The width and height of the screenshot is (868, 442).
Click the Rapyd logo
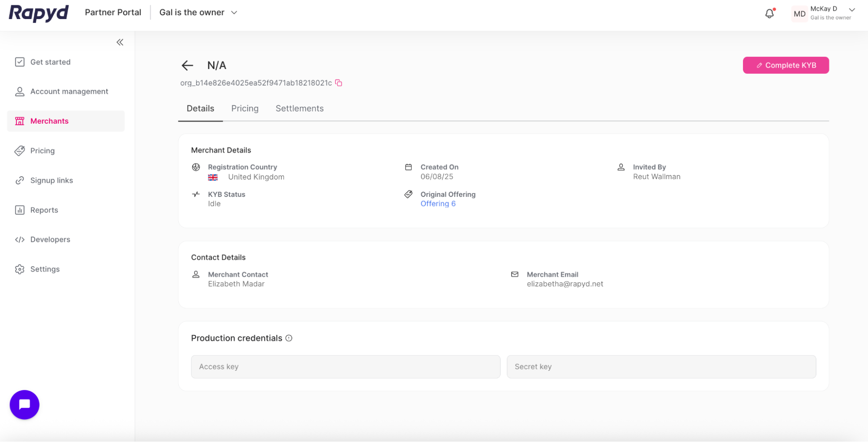[x=39, y=13]
